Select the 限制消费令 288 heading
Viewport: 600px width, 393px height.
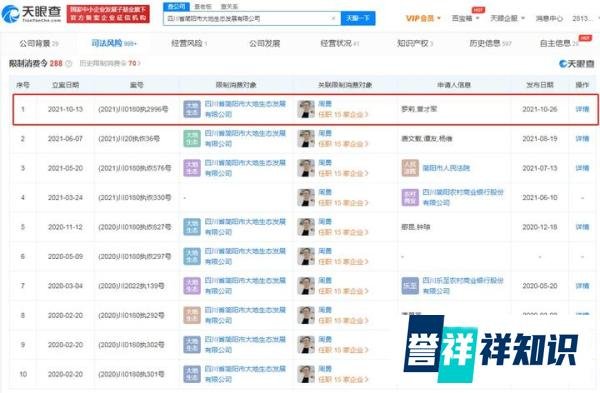coord(36,64)
